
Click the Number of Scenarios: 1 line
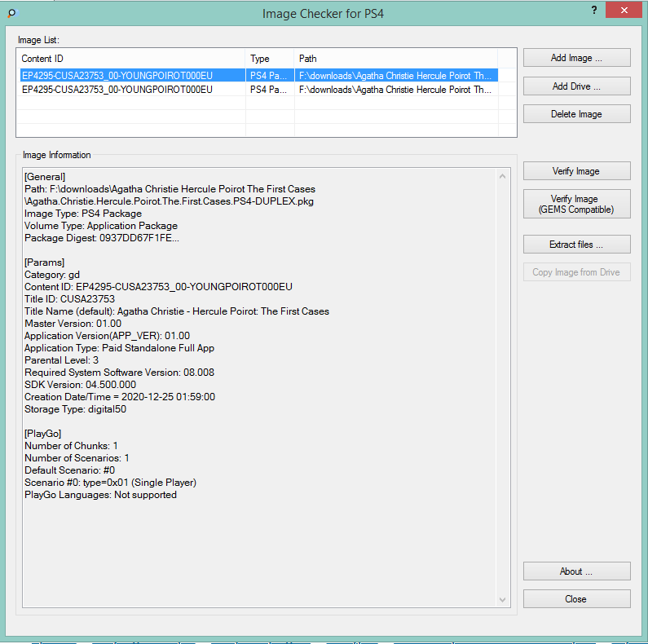tap(77, 458)
